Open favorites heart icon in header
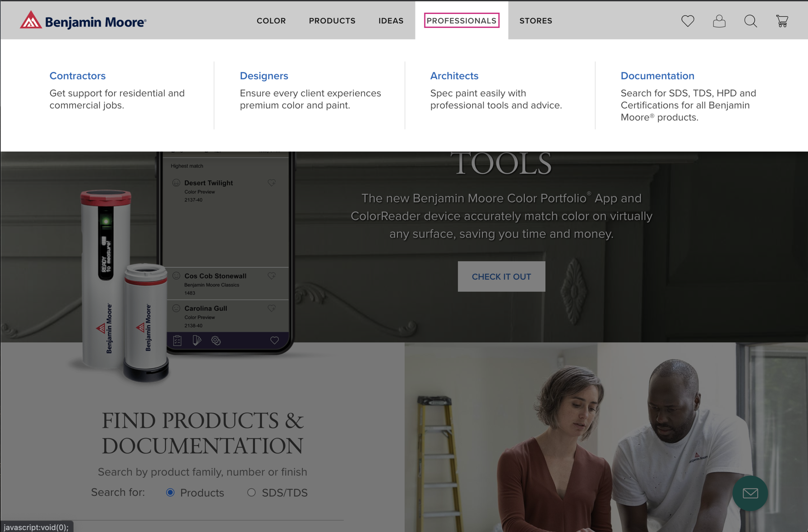The height and width of the screenshot is (532, 808). tap(687, 21)
